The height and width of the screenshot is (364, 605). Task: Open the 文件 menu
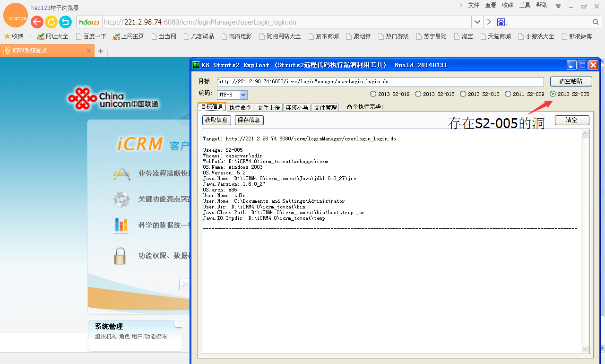coord(474,5)
